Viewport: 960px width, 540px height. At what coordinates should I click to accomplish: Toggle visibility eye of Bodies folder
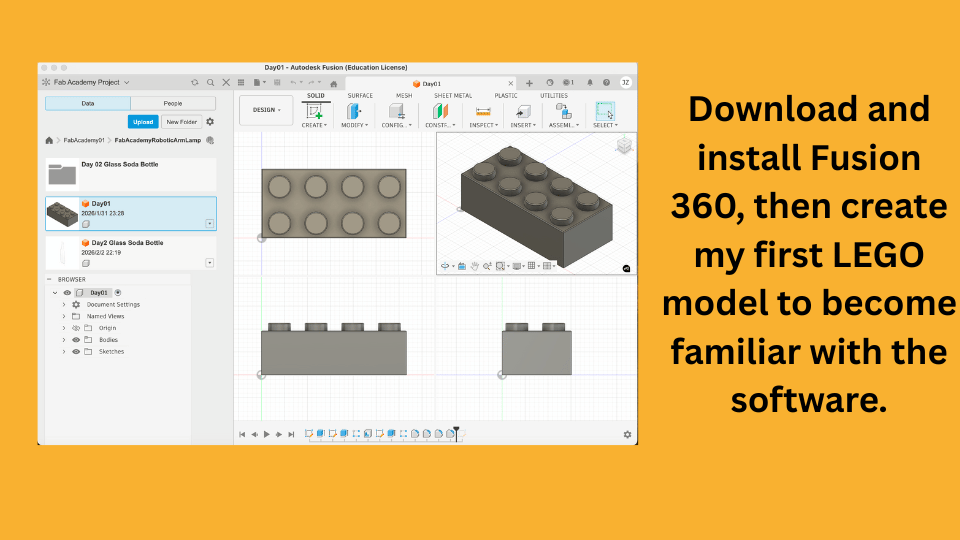76,340
